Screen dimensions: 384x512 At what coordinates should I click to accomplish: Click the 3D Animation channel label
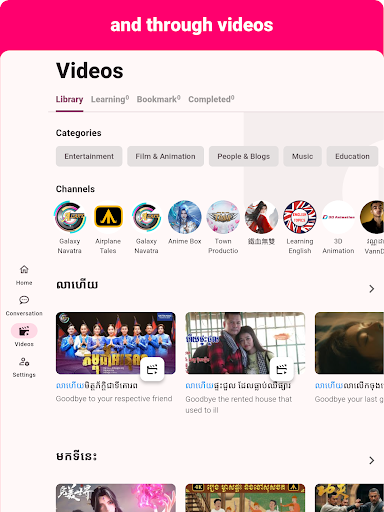(x=338, y=246)
